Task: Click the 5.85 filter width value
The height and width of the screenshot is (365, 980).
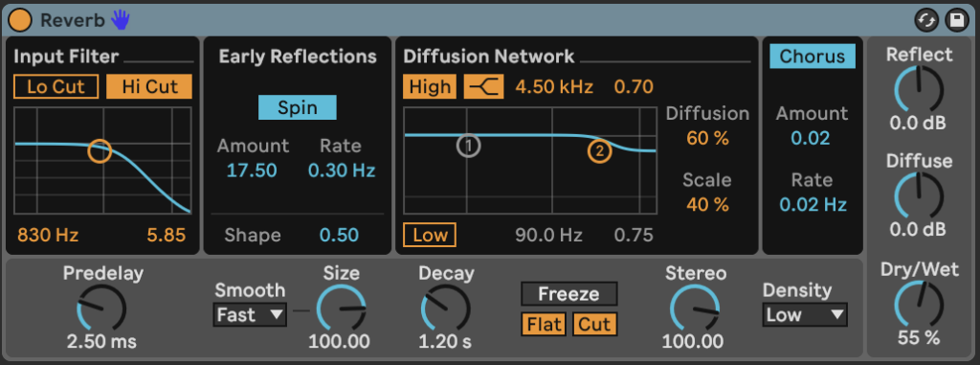Action: coord(167,236)
